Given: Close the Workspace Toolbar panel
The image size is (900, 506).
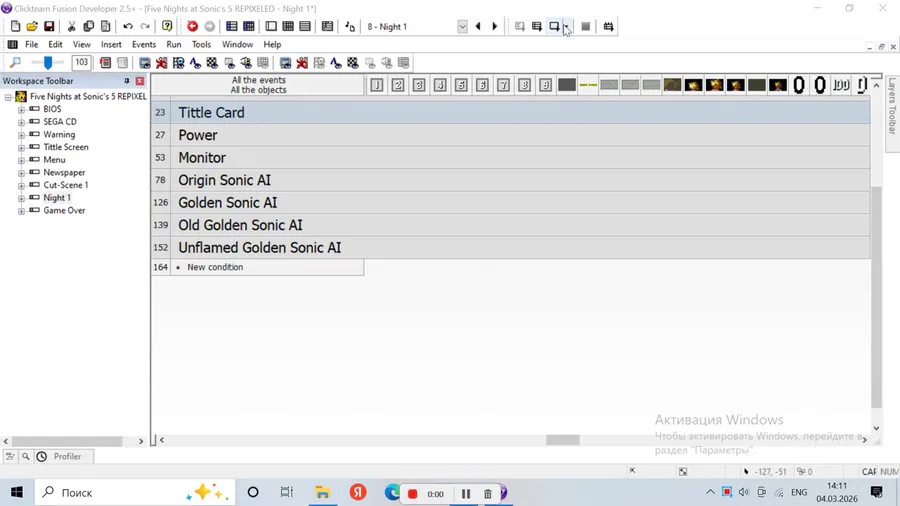Looking at the screenshot, I should click(139, 81).
